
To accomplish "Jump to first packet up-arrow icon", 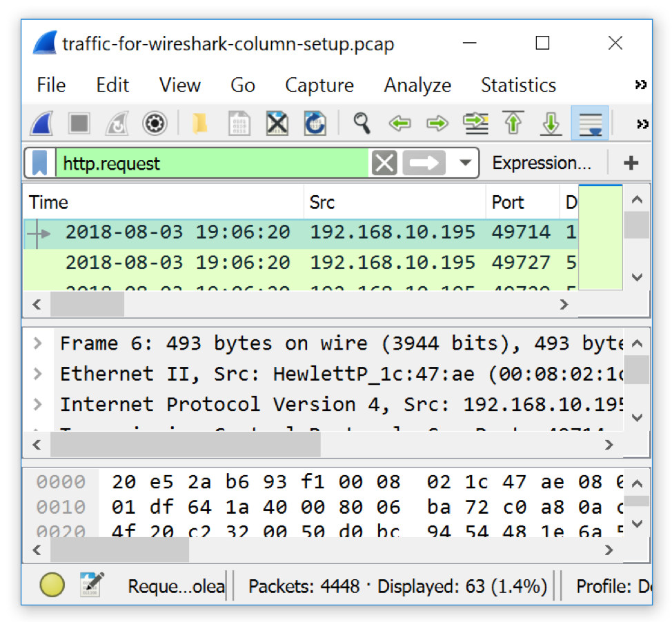I will (x=513, y=124).
